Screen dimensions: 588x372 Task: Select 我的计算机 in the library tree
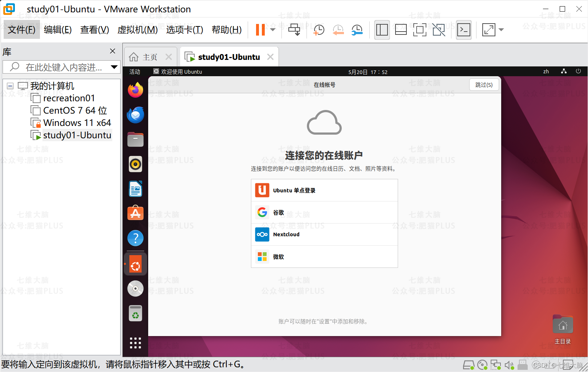tap(52, 86)
